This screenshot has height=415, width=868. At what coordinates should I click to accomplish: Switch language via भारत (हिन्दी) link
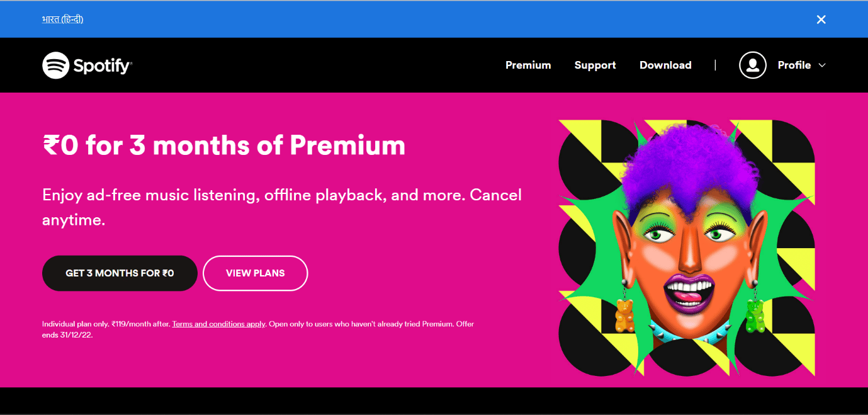click(x=62, y=20)
